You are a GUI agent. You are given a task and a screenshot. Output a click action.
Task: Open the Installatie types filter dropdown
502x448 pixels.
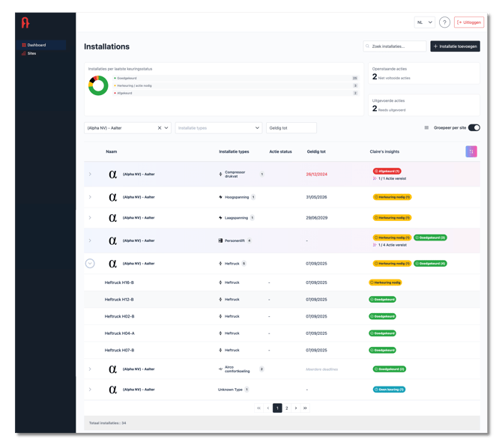tap(218, 128)
